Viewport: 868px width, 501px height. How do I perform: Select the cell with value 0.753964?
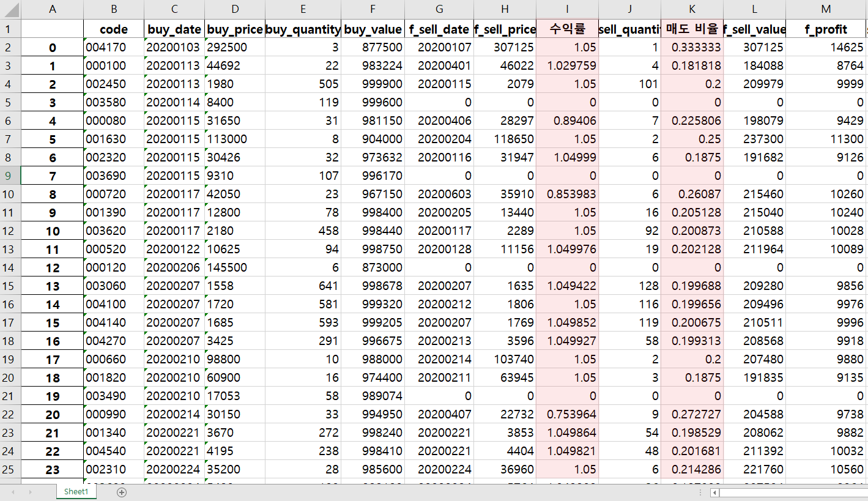(x=568, y=414)
